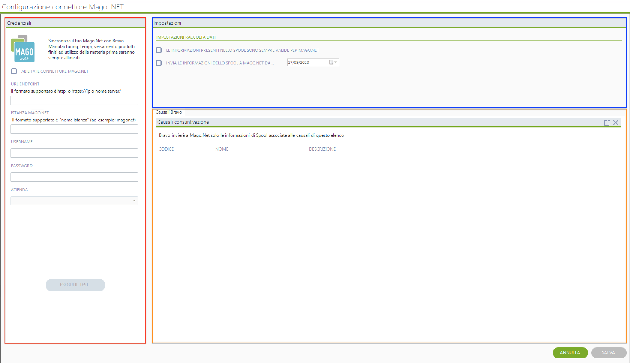Sort by the Nome column header
The width and height of the screenshot is (630, 364).
(222, 149)
